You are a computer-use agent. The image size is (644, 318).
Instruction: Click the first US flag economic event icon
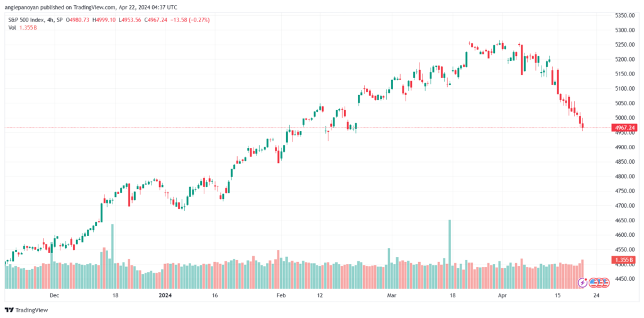coord(592,283)
